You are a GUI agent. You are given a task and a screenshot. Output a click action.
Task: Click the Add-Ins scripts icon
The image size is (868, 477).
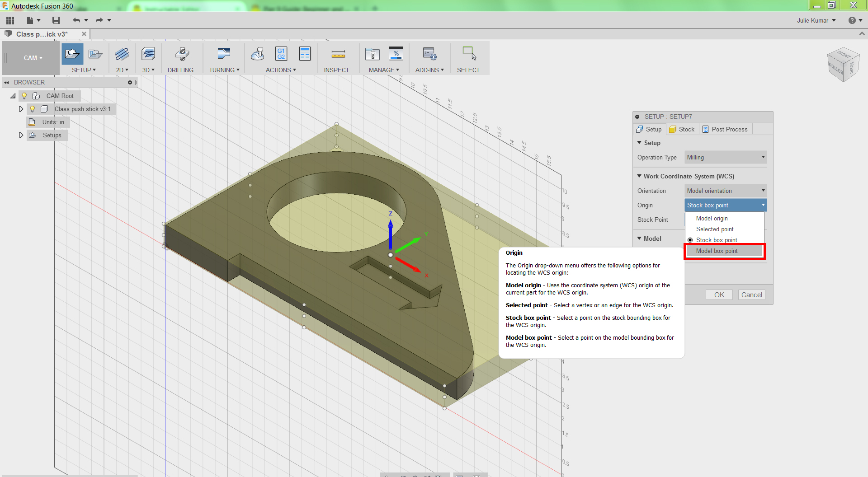pos(429,54)
